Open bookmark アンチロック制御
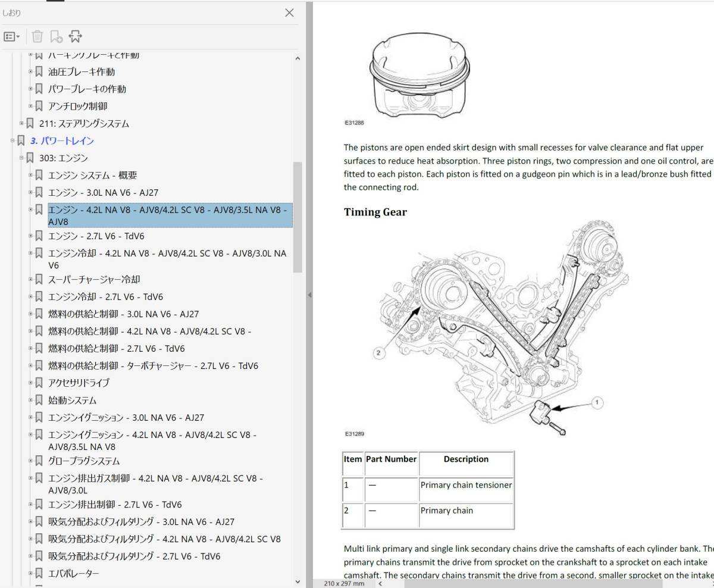 tap(77, 107)
